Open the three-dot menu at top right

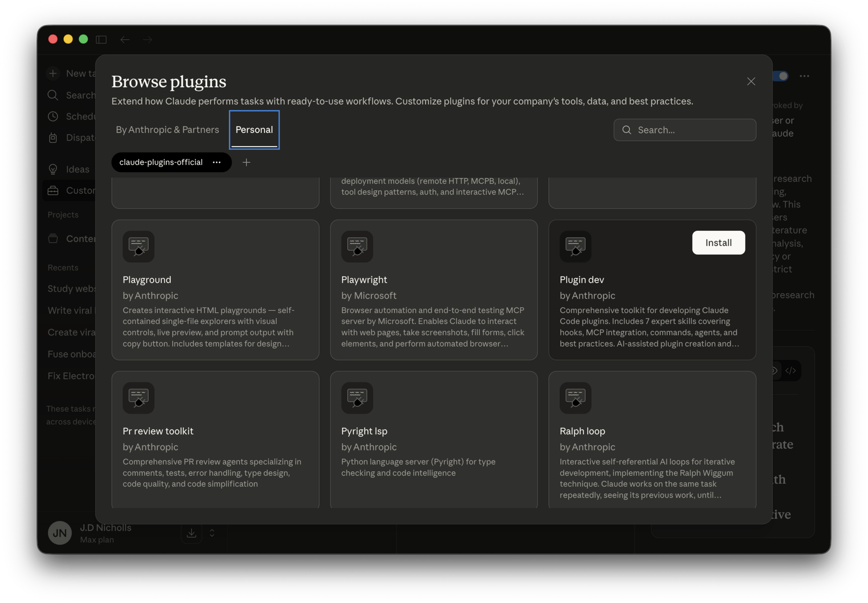(805, 76)
